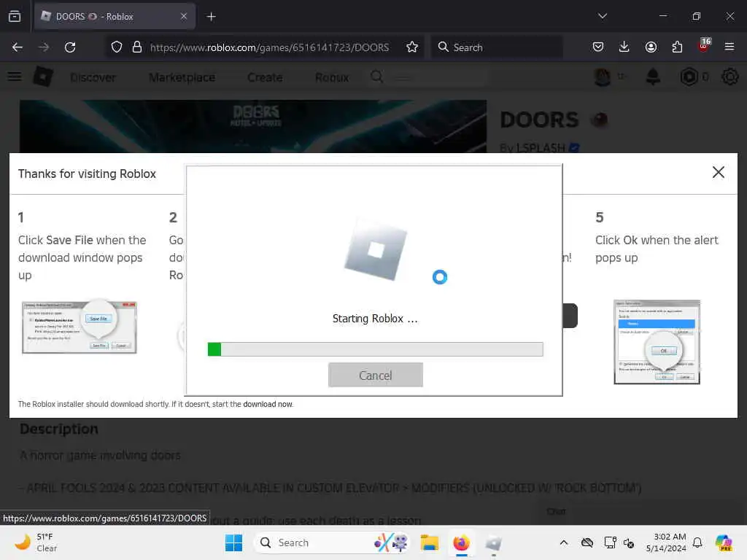View site security padlock info
The width and height of the screenshot is (747, 560).
[137, 47]
